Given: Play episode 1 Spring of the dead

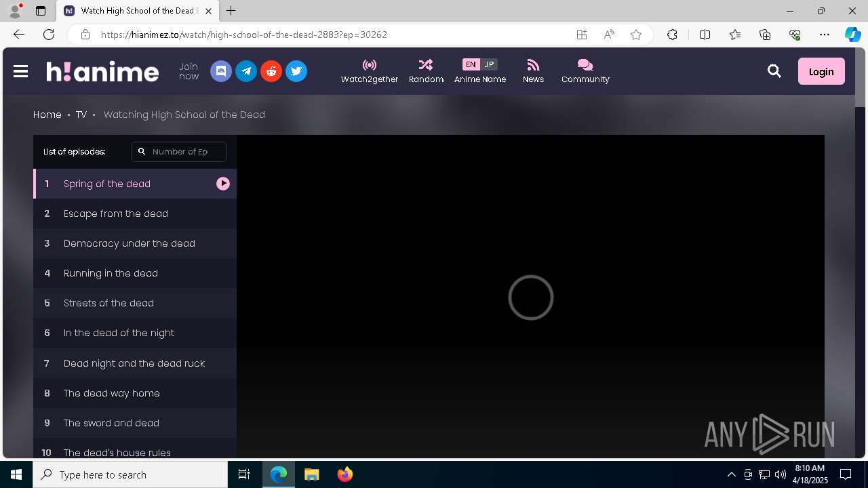Looking at the screenshot, I should click(x=135, y=184).
